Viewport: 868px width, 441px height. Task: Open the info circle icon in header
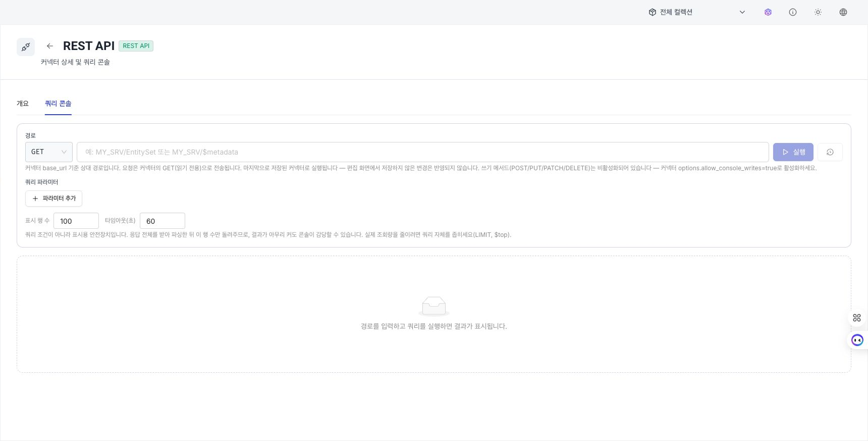pyautogui.click(x=793, y=12)
